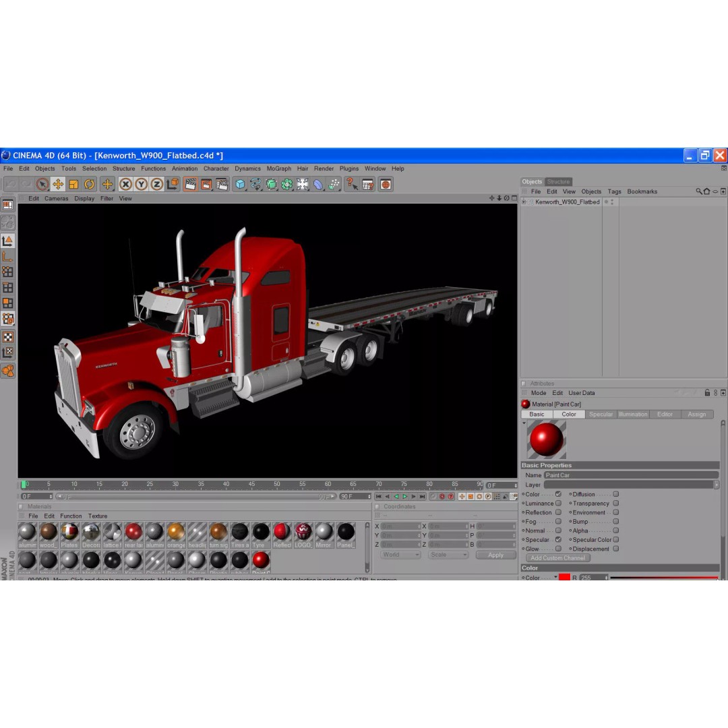Screen dimensions: 728x728
Task: Switch the coordinate system cube icon
Action: point(173,184)
